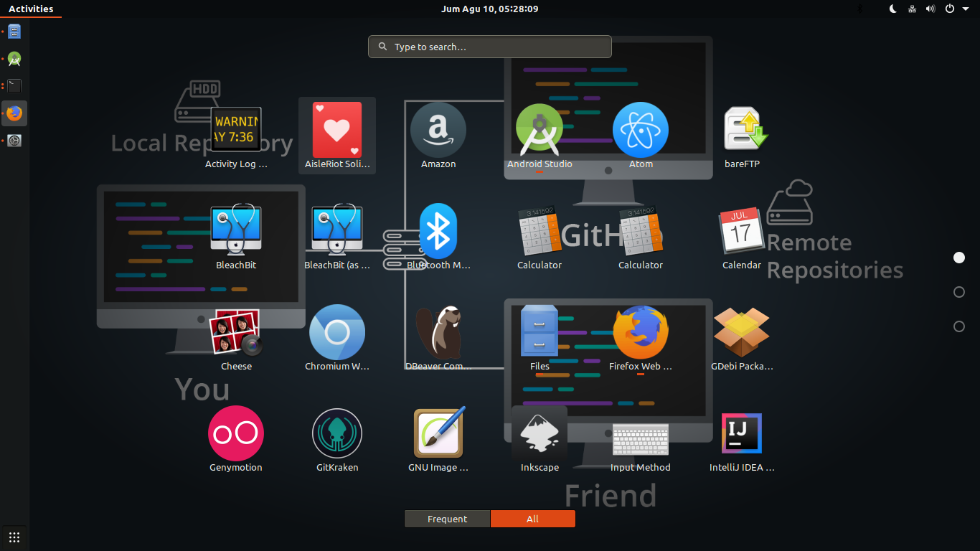Click the Show Applications grid button
This screenshot has width=980, height=551.
tap(14, 537)
